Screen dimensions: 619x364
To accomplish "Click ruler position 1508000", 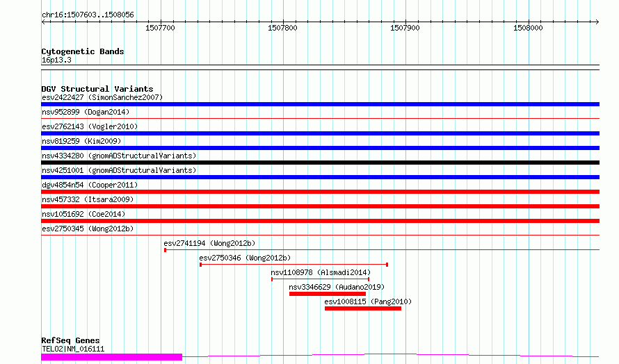I will point(528,28).
